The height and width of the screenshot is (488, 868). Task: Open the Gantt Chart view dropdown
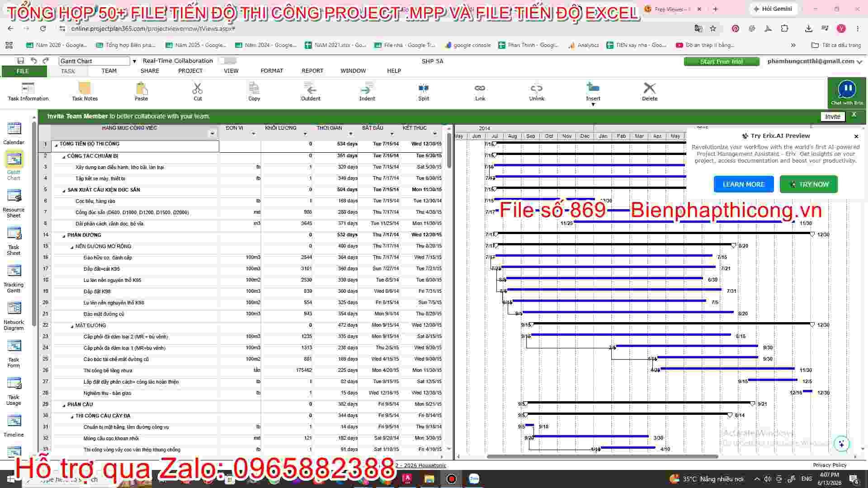[x=134, y=61]
